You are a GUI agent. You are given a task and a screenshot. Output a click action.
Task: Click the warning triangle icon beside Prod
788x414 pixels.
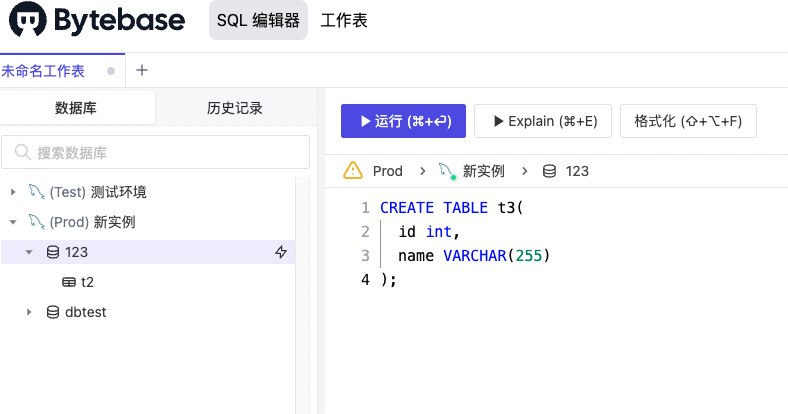352,171
